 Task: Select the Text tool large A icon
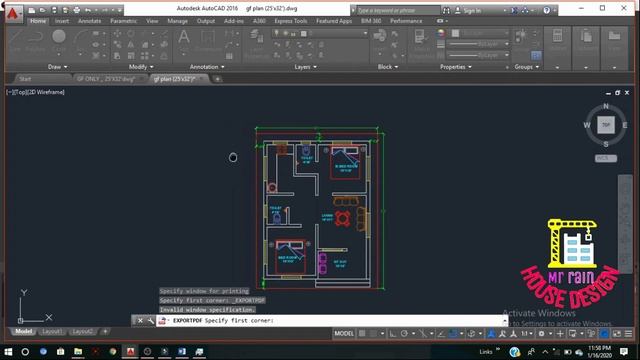184,37
